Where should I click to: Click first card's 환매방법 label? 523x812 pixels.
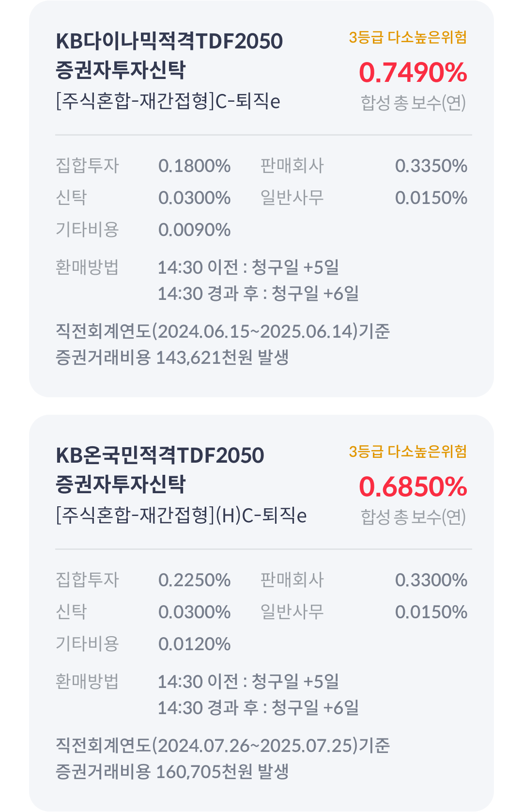(x=87, y=267)
